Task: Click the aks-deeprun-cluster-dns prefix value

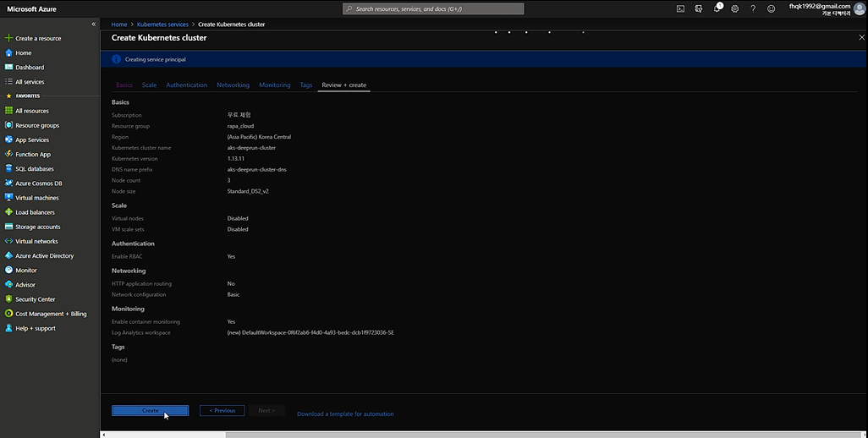Action: pyautogui.click(x=257, y=170)
